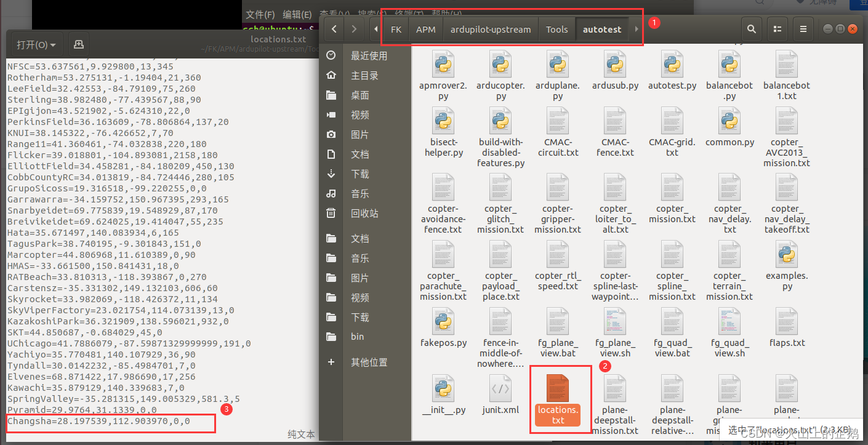Click the forward navigation arrow
Image resolution: width=868 pixels, height=445 pixels.
(x=353, y=29)
